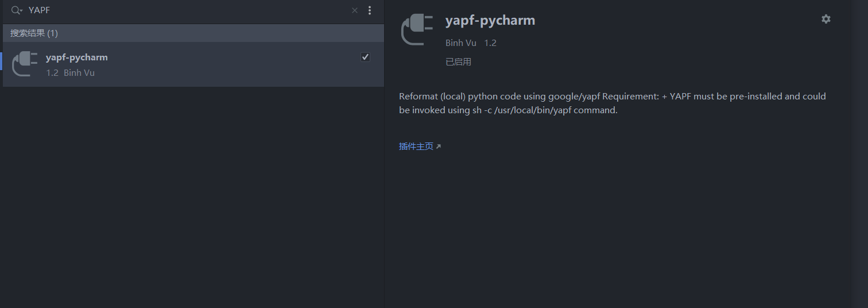Click the version 1.2 label in details
The image size is (868, 308).
[490, 43]
